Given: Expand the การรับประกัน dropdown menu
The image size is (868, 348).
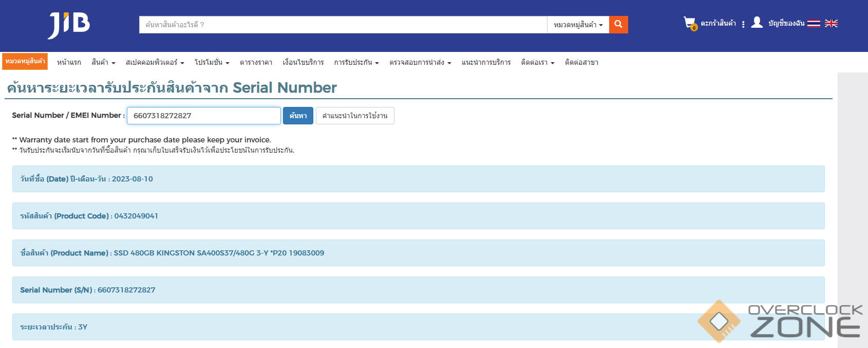Looking at the screenshot, I should pyautogui.click(x=356, y=62).
